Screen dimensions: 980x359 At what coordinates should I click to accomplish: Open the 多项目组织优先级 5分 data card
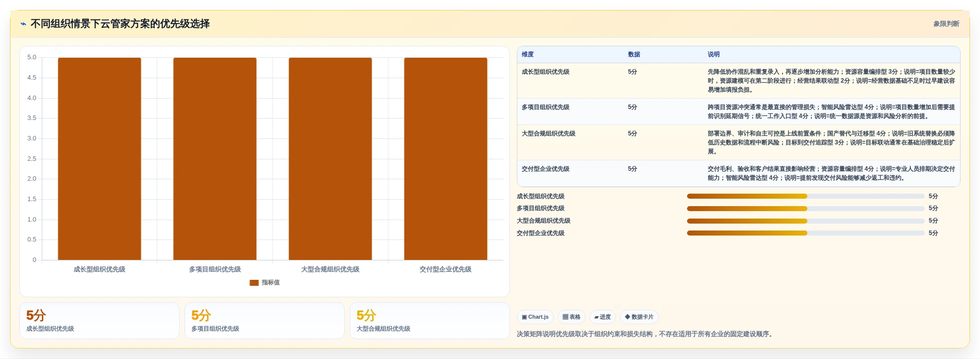tap(265, 321)
